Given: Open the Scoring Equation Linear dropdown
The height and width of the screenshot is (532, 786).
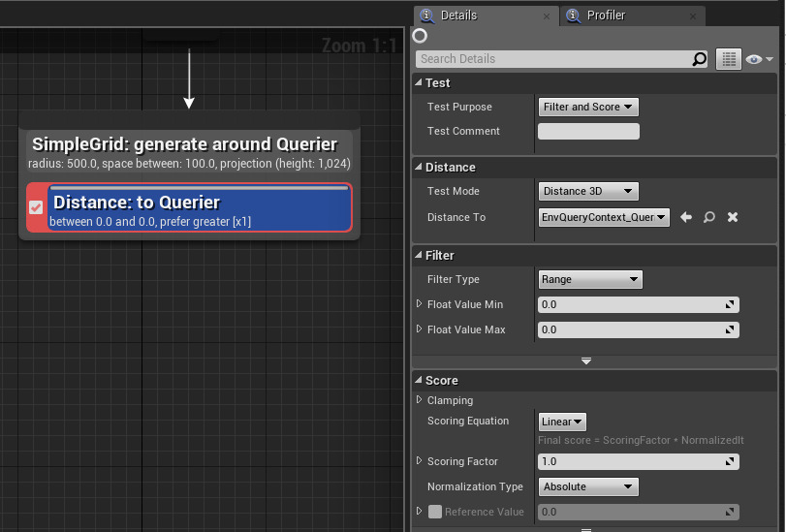Looking at the screenshot, I should [562, 422].
